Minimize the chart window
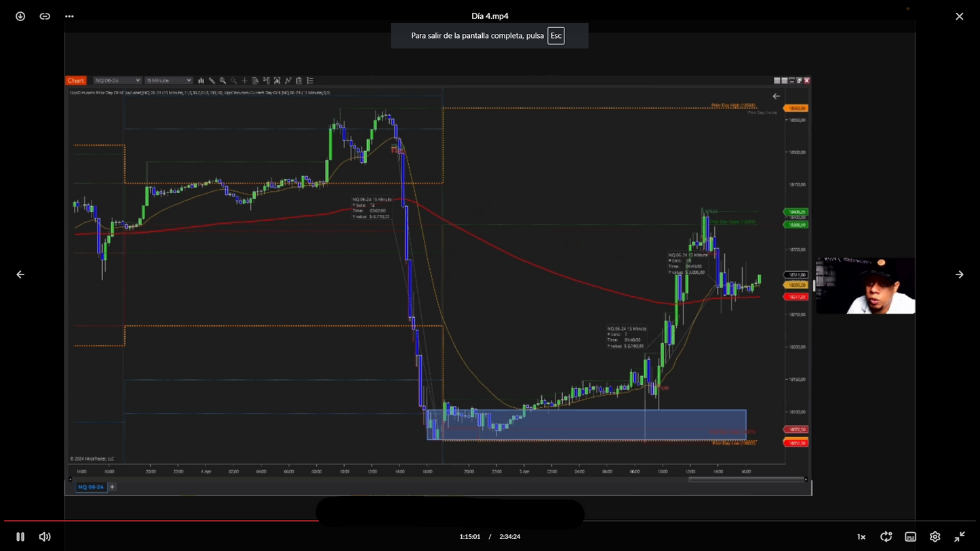The height and width of the screenshot is (551, 980). click(792, 81)
